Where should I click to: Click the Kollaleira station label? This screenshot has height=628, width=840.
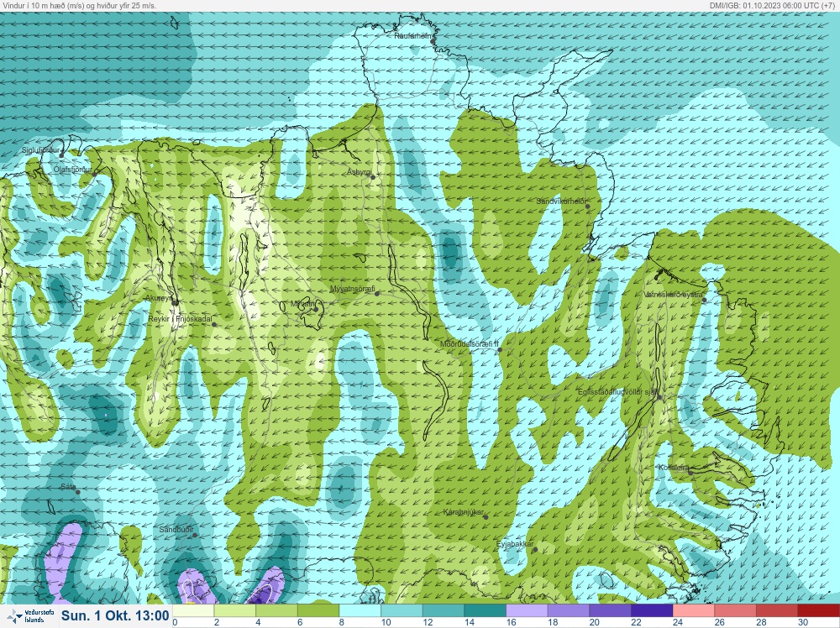click(x=674, y=468)
